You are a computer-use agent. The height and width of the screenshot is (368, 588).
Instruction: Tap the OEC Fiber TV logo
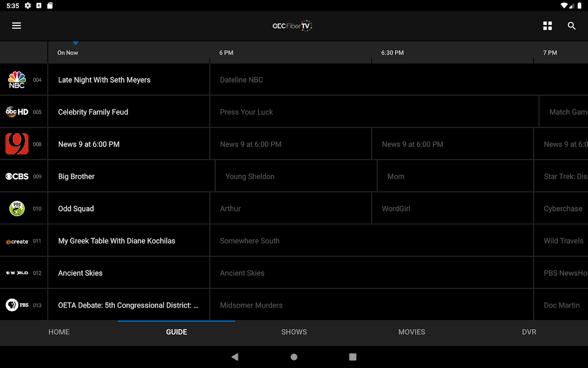click(292, 26)
